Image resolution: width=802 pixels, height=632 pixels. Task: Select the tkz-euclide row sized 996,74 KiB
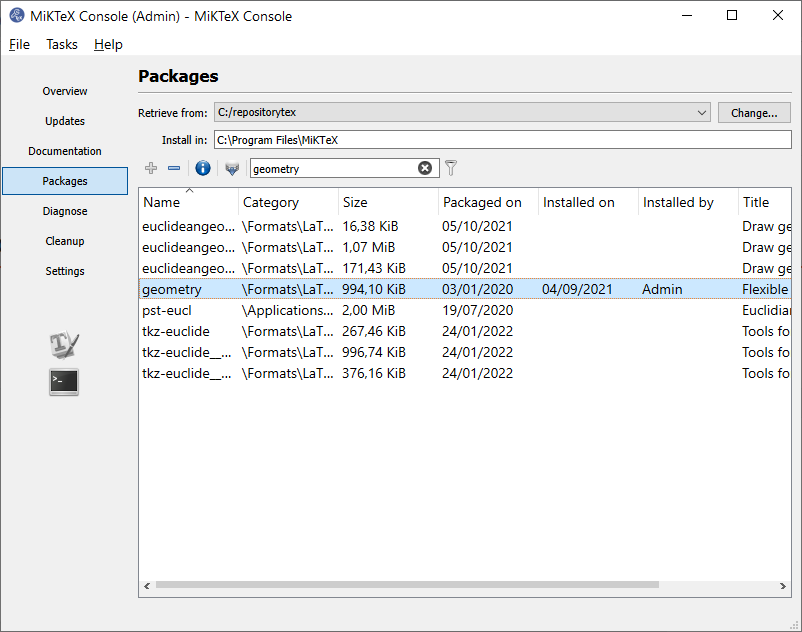tap(465, 352)
